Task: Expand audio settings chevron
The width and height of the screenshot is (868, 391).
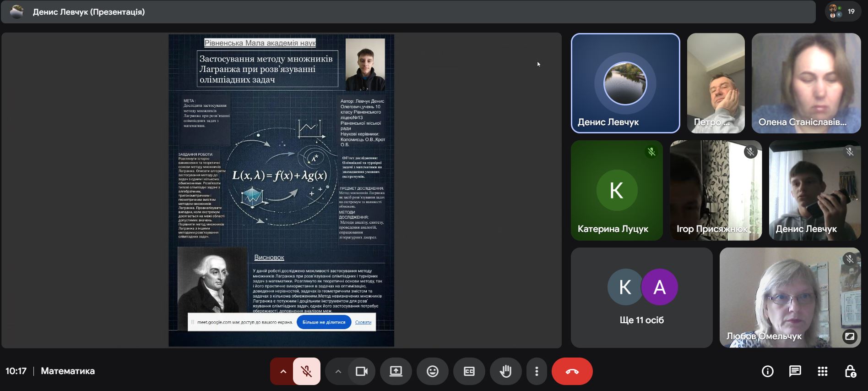Action: (283, 371)
